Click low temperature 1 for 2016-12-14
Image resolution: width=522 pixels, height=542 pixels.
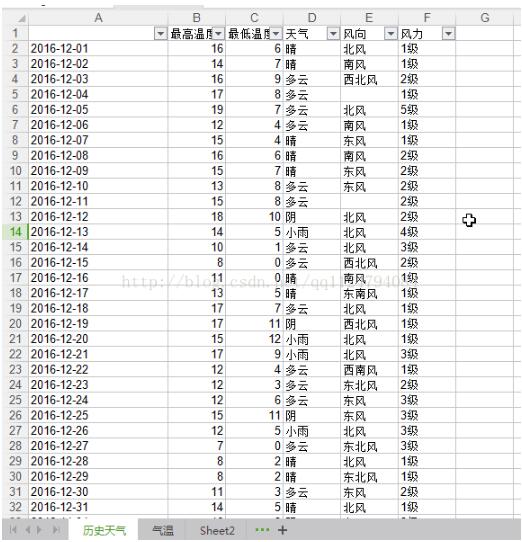[x=254, y=247]
